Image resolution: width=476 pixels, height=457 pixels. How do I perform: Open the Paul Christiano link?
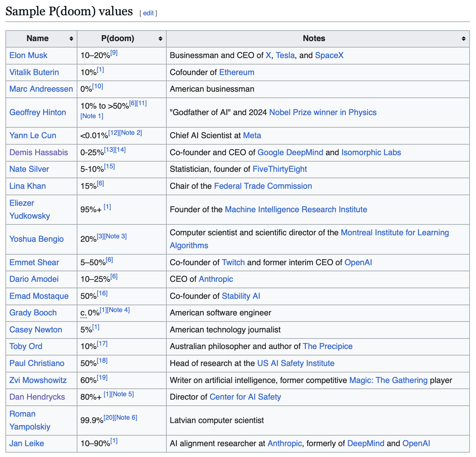pyautogui.click(x=37, y=363)
